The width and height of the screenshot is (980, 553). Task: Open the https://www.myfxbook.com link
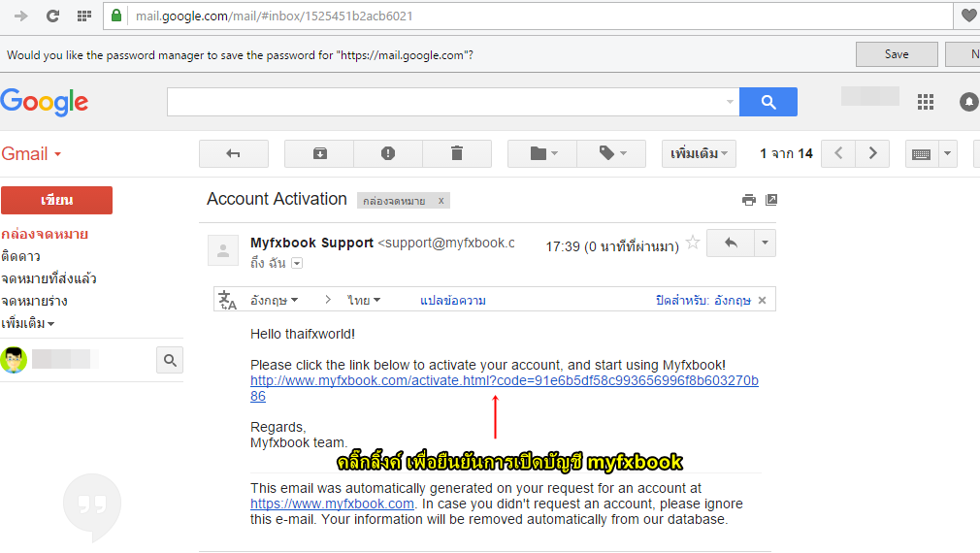332,504
